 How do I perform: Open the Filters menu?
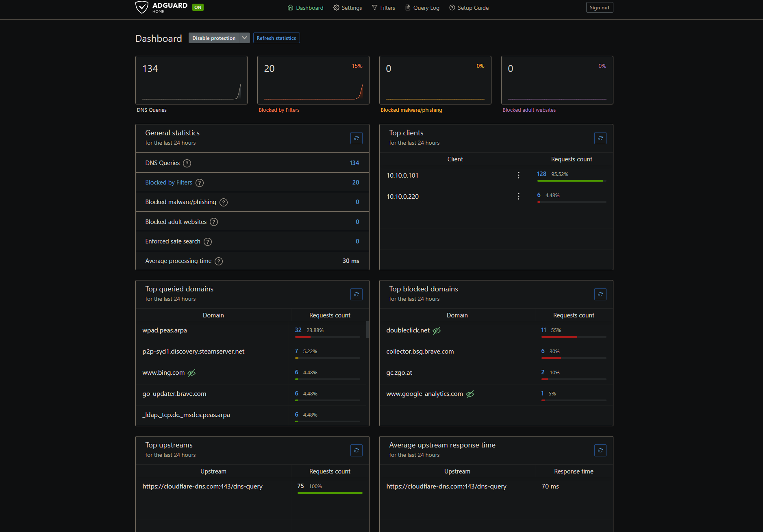click(x=383, y=8)
